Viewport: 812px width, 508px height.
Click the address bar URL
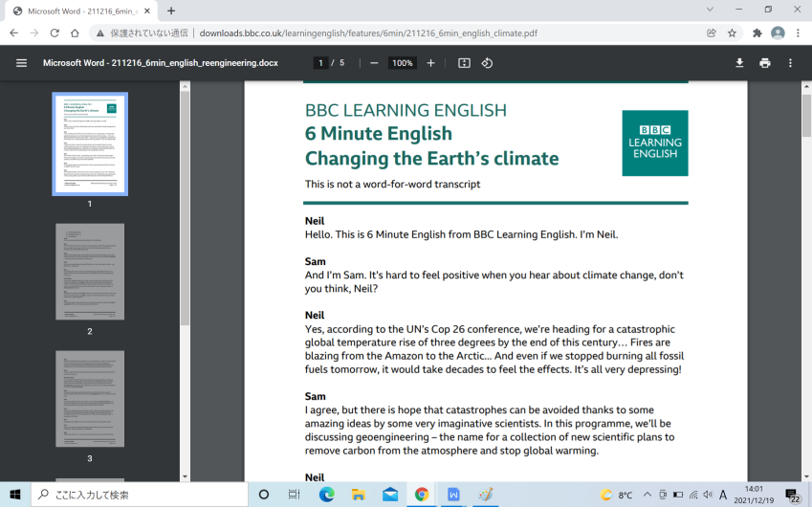[368, 33]
